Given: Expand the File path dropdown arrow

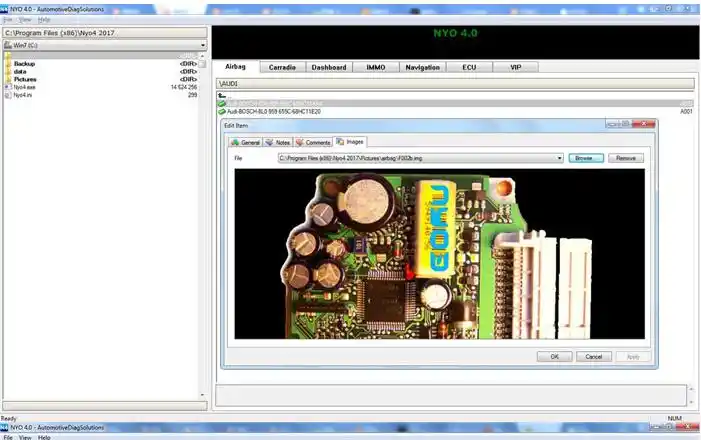Looking at the screenshot, I should (559, 158).
